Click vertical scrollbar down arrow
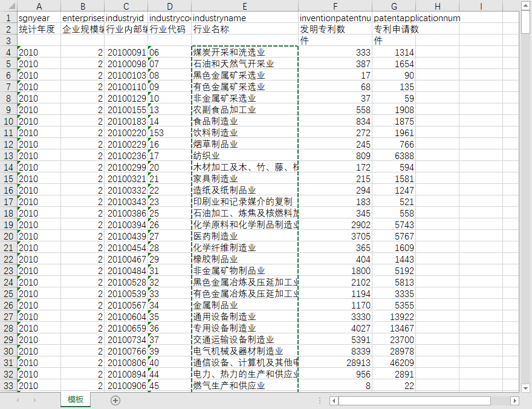532x409 pixels. click(525, 388)
